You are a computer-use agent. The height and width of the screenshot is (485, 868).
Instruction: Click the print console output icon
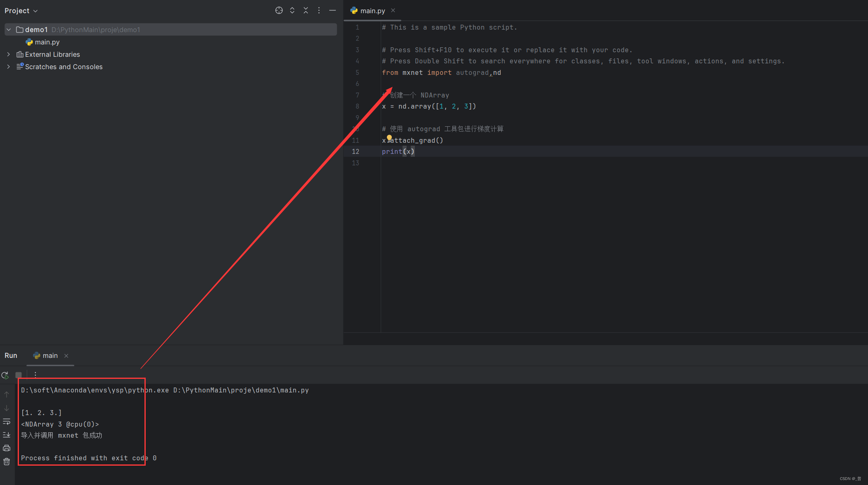[7, 448]
